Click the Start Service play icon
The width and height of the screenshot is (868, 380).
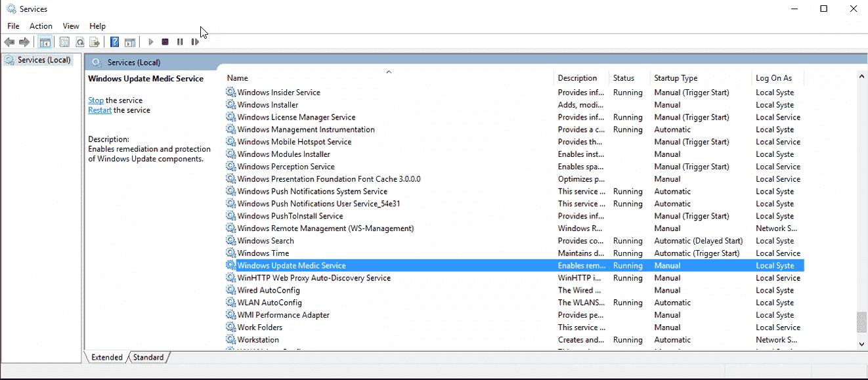click(x=150, y=42)
